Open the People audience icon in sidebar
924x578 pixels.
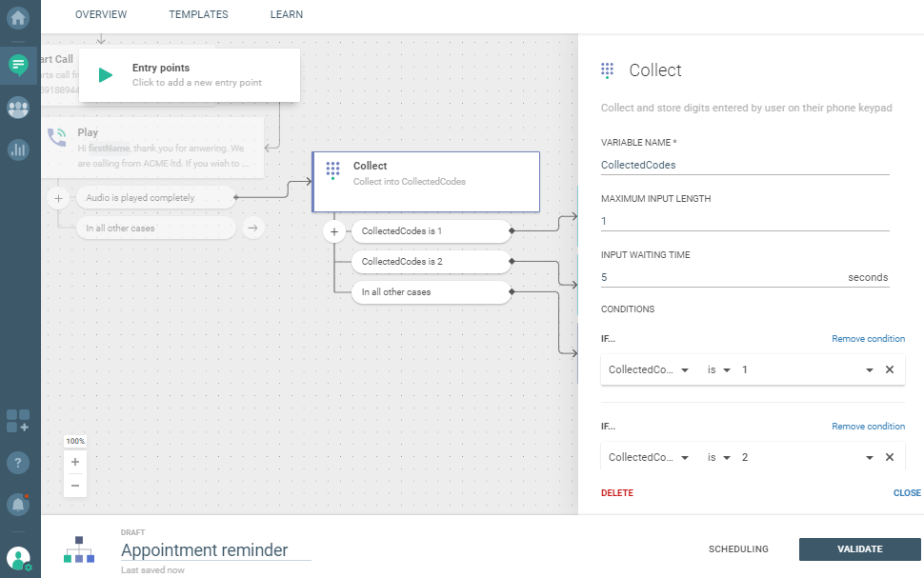tap(18, 108)
